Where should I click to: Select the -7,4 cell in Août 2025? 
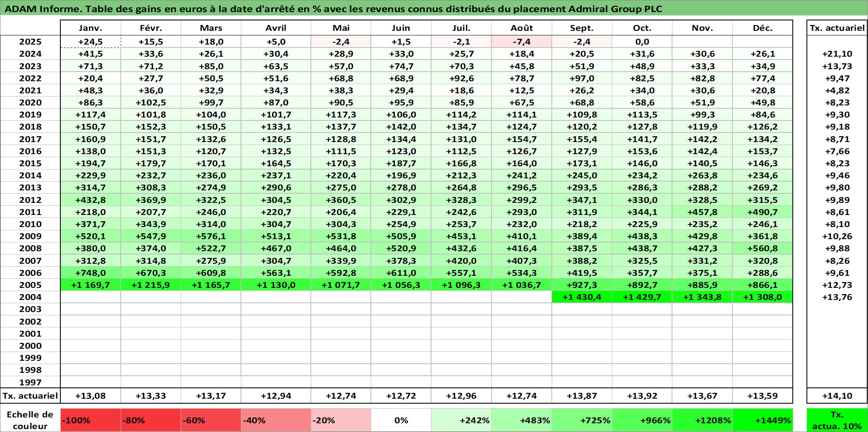coord(521,42)
